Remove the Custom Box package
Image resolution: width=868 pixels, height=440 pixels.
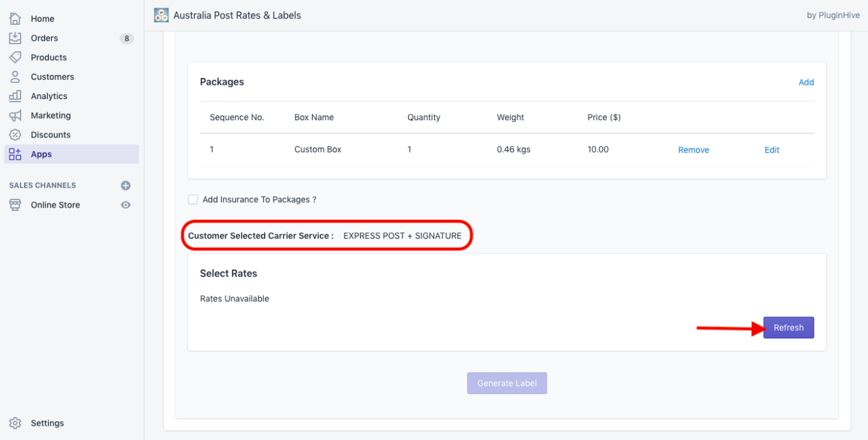694,150
